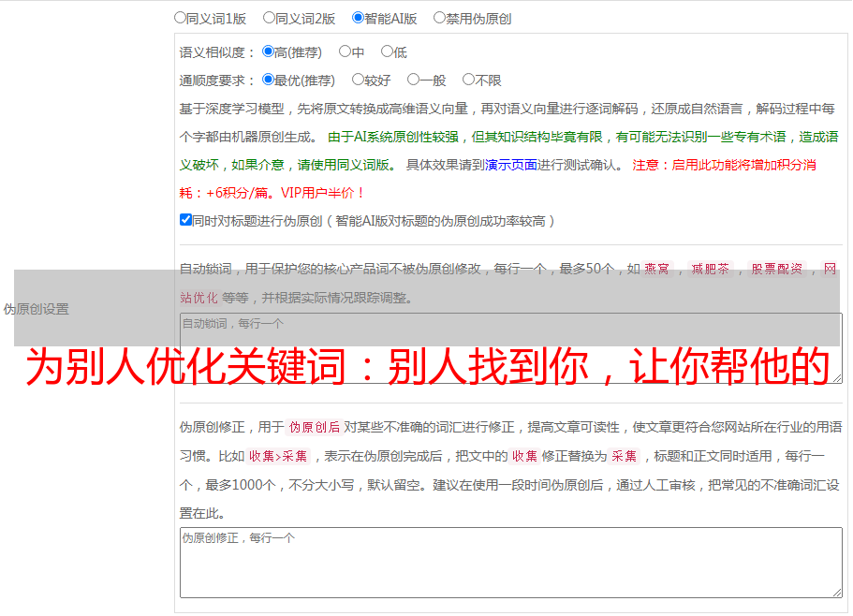Image resolution: width=853 pixels, height=616 pixels.
Task: Click the red 为别人优化关键词 banner text
Action: click(x=427, y=368)
